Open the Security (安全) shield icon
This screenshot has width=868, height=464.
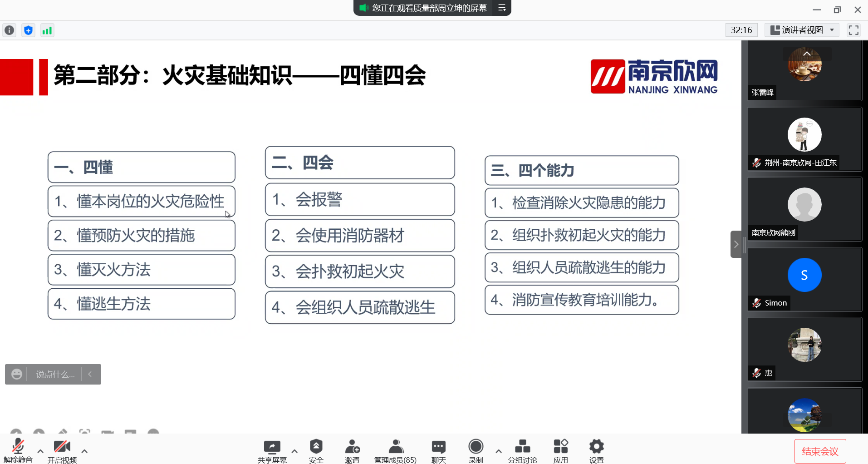click(x=316, y=450)
